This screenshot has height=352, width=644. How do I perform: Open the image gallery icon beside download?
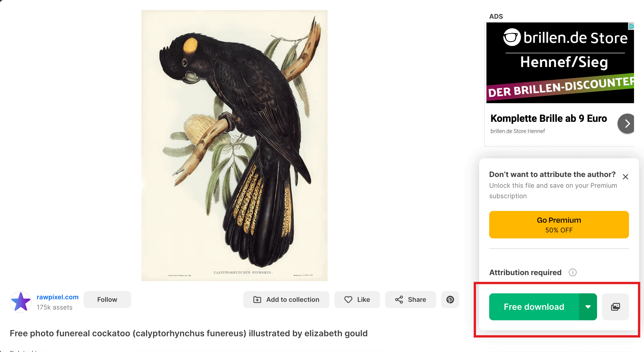[x=615, y=307]
